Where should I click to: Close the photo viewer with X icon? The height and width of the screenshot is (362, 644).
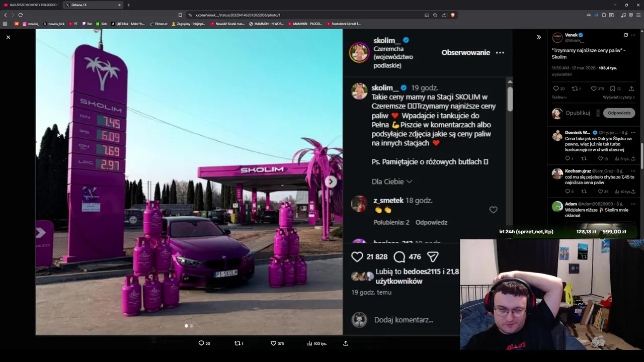(x=8, y=37)
